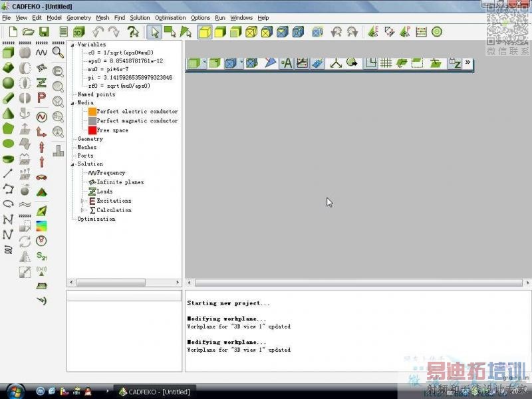Draw a polyline with the polyline tool
Viewport: 532px width, 399px height.
[8, 189]
